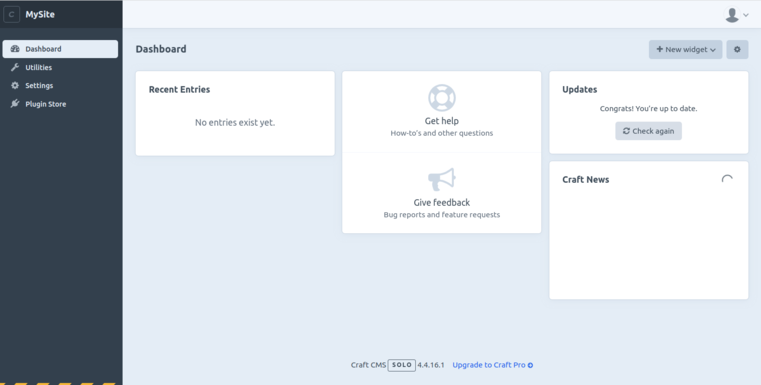Click the Give feedback megaphone icon

pos(442,179)
